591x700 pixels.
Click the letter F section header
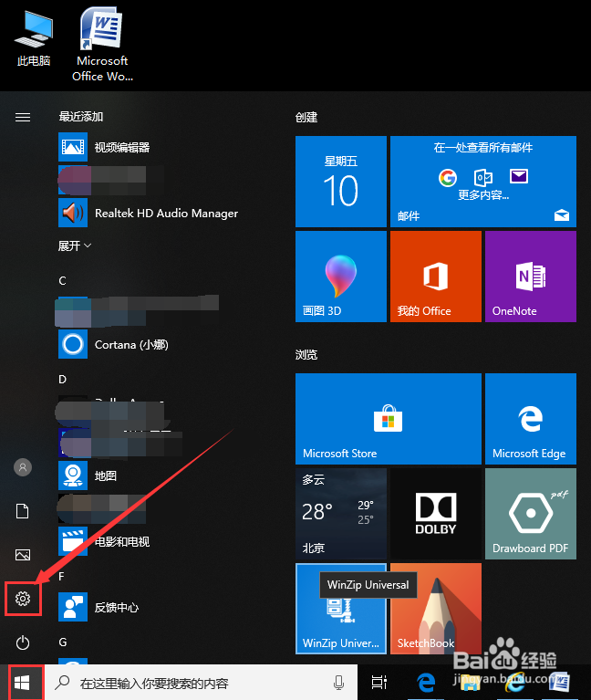(61, 577)
